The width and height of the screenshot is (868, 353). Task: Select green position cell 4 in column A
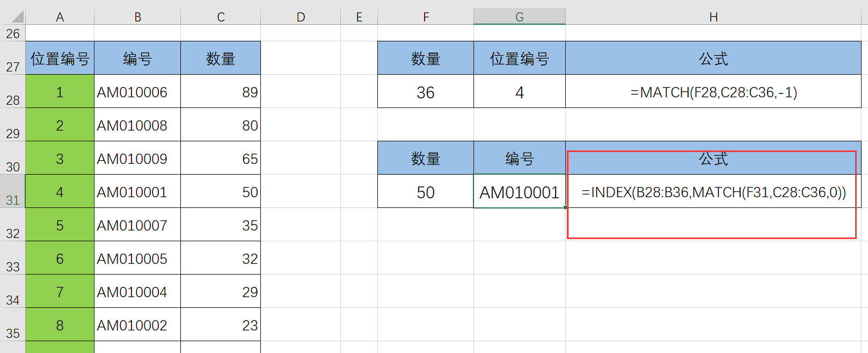tap(60, 191)
